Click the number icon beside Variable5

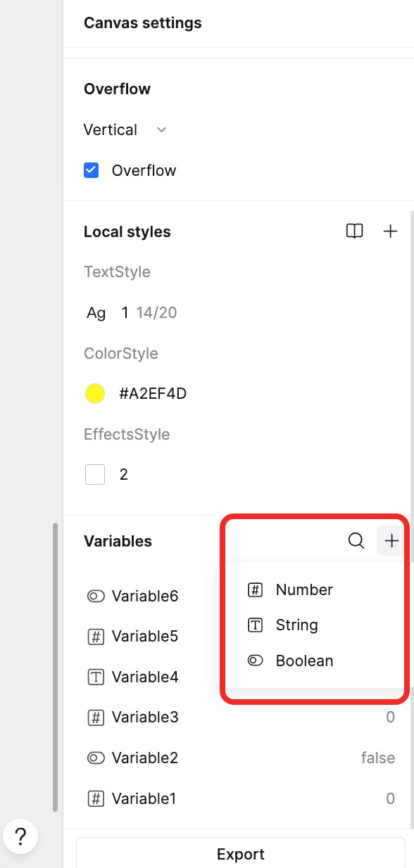point(96,637)
